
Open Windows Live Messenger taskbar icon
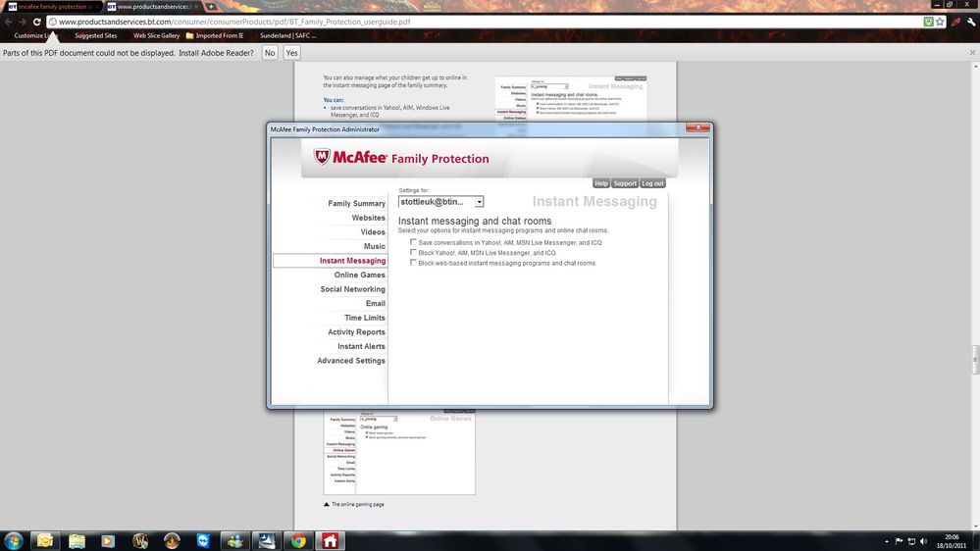click(x=235, y=541)
